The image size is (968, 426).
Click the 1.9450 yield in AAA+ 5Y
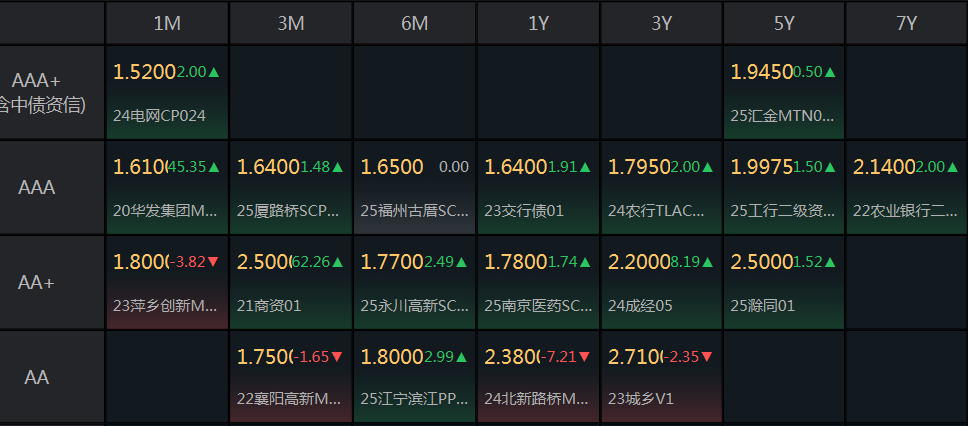(x=762, y=72)
